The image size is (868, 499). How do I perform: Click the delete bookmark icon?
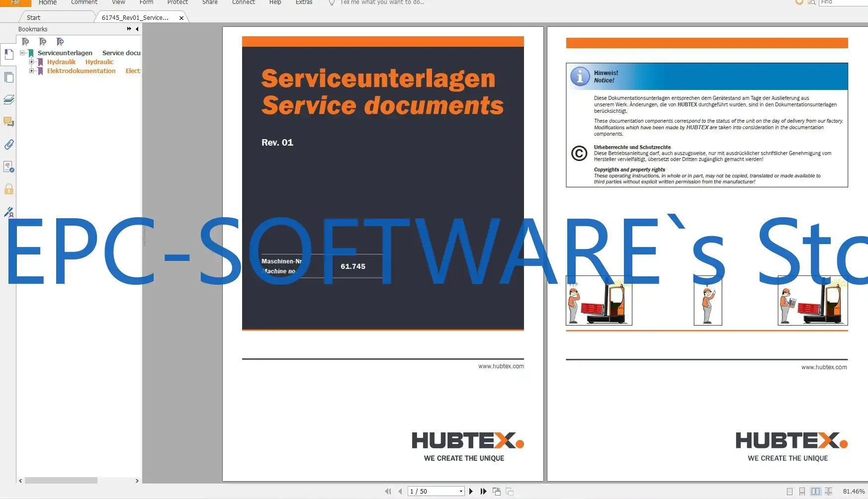coord(25,42)
